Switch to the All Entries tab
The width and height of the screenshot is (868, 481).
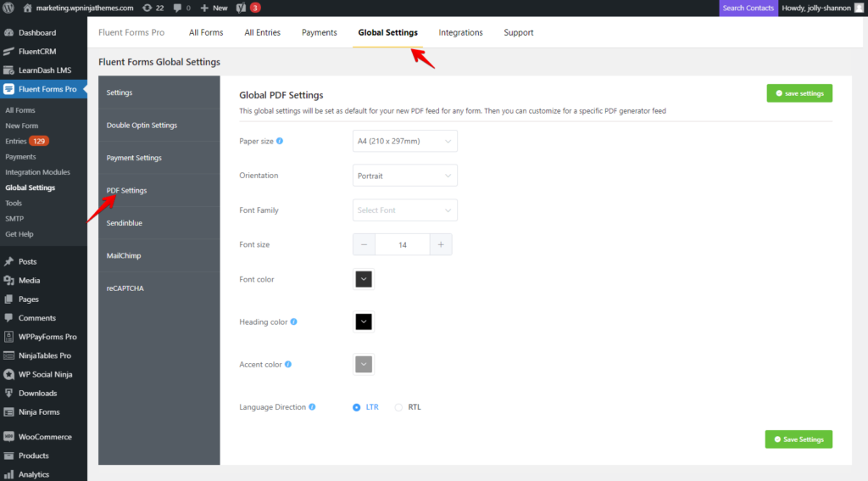click(263, 33)
